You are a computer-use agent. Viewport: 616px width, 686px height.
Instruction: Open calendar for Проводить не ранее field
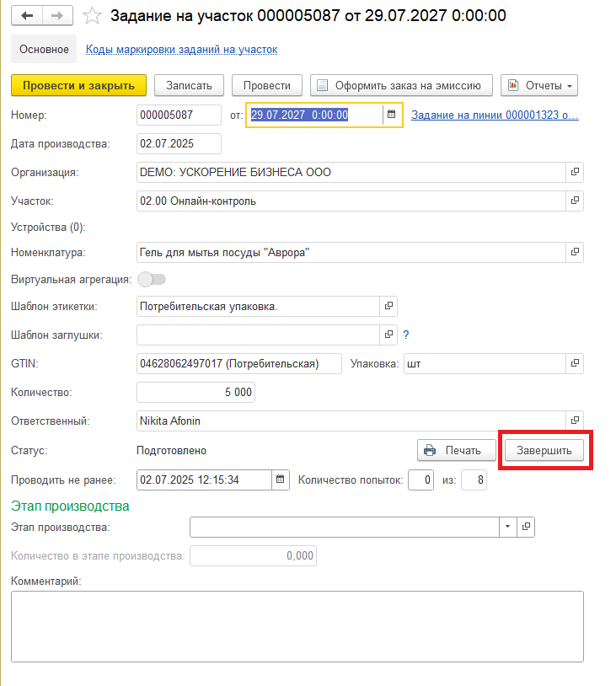click(281, 480)
